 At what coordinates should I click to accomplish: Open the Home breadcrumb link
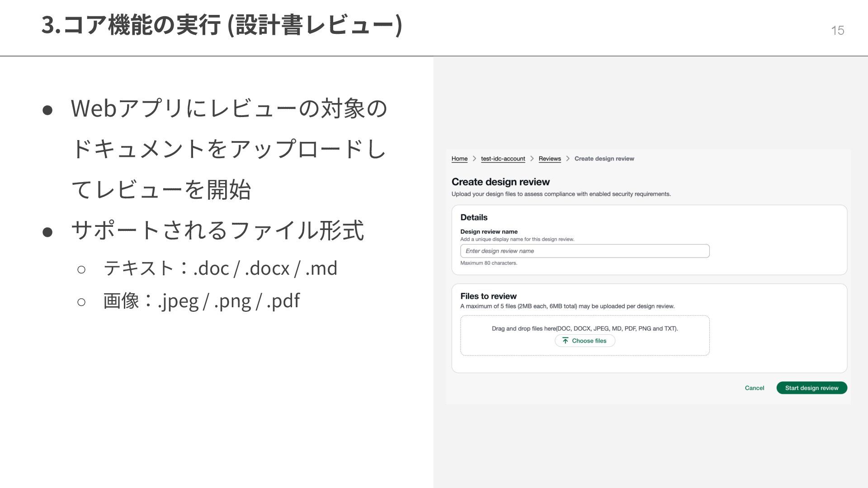pyautogui.click(x=459, y=159)
